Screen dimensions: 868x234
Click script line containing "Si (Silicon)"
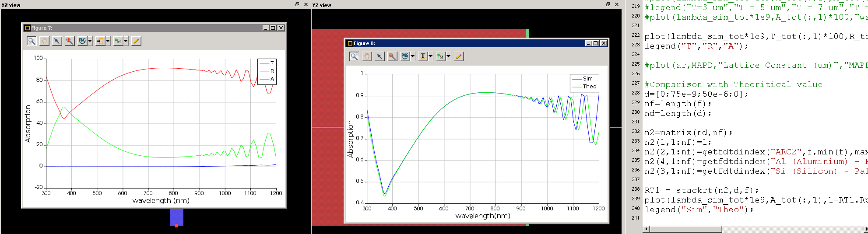point(756,171)
